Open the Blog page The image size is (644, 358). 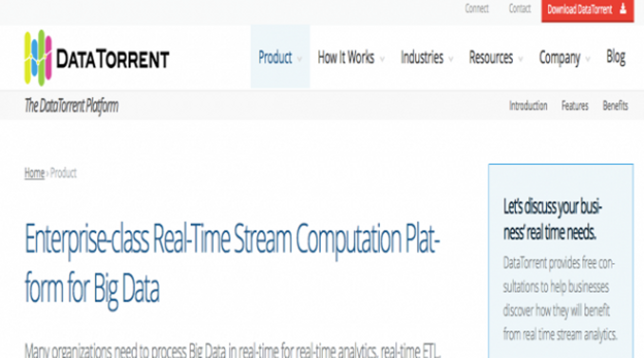click(x=616, y=57)
